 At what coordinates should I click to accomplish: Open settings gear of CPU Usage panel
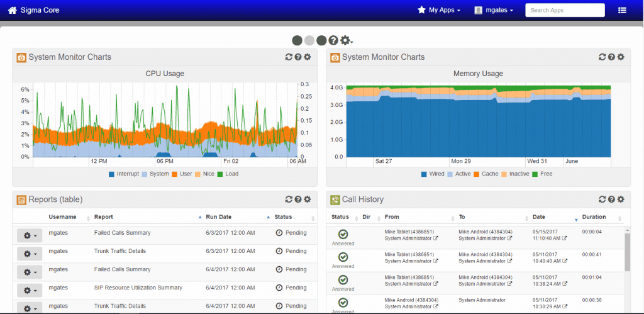coord(307,57)
